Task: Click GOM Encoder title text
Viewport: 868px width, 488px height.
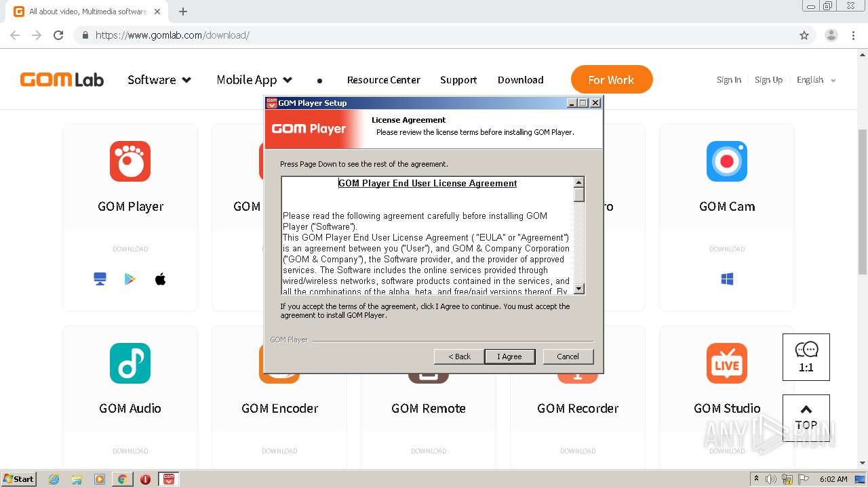Action: tap(280, 409)
